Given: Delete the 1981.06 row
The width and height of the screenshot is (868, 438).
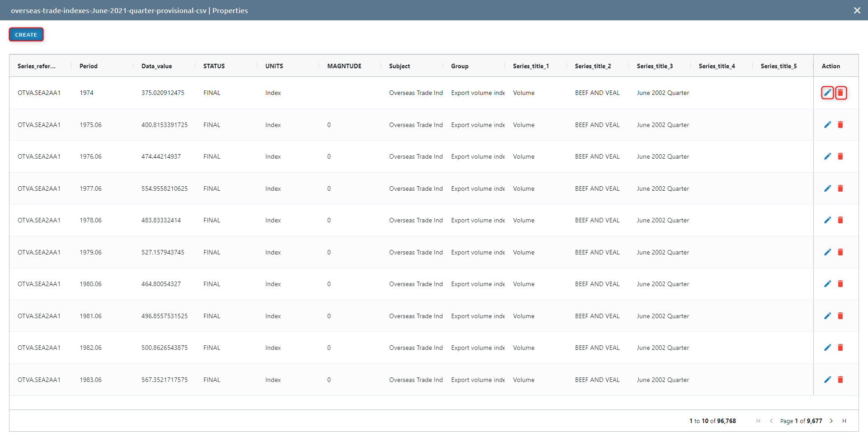Looking at the screenshot, I should [x=840, y=316].
